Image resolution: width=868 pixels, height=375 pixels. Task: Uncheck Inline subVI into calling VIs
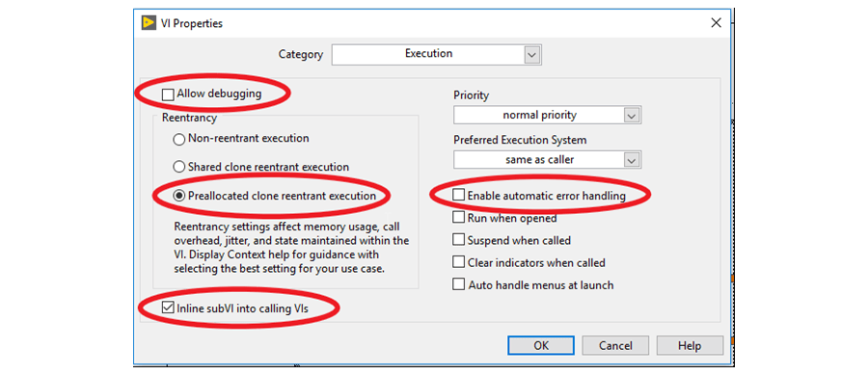click(168, 308)
